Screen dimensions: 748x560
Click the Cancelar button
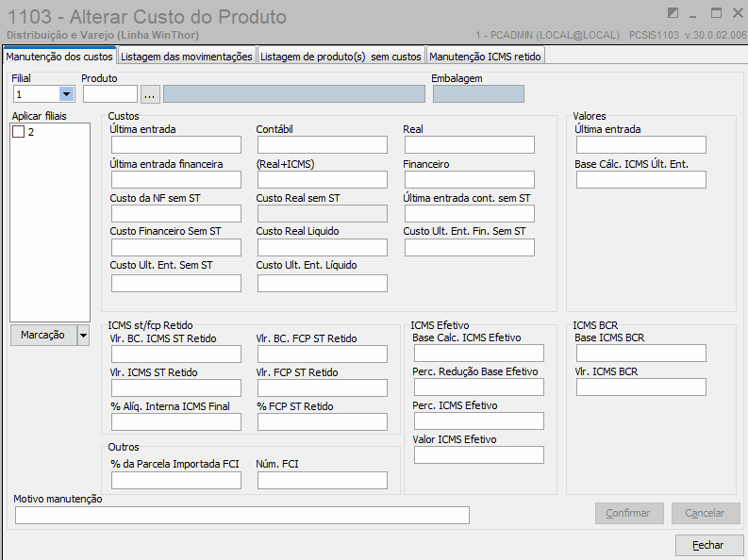[x=705, y=513]
